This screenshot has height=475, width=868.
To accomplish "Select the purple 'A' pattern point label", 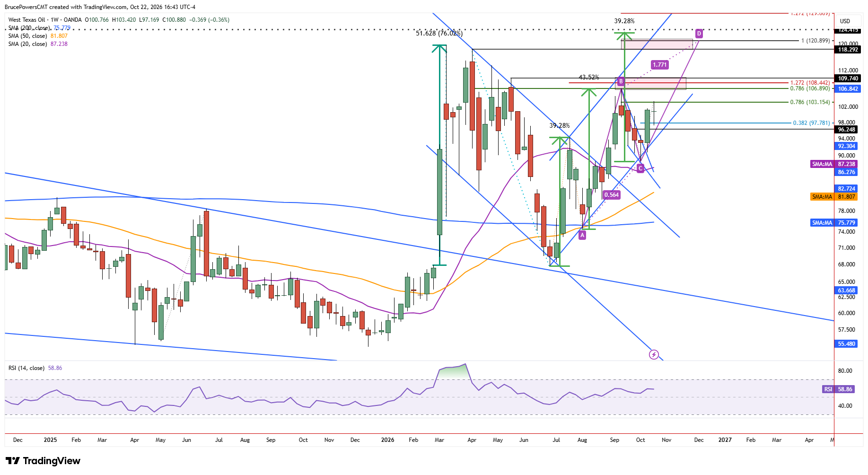I will click(582, 235).
